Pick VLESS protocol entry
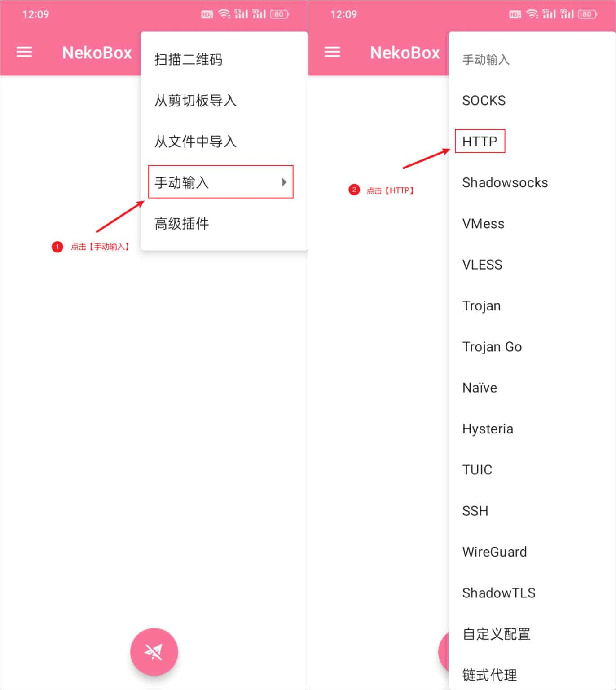 pyautogui.click(x=482, y=265)
